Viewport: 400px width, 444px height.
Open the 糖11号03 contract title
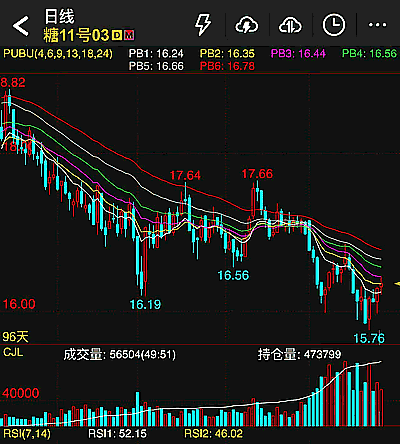tap(76, 35)
